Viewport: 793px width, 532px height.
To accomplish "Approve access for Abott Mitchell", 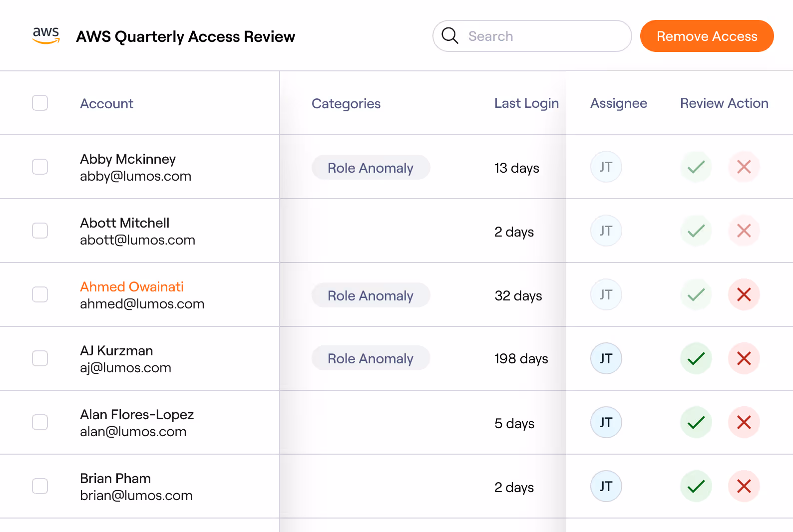I will point(696,231).
